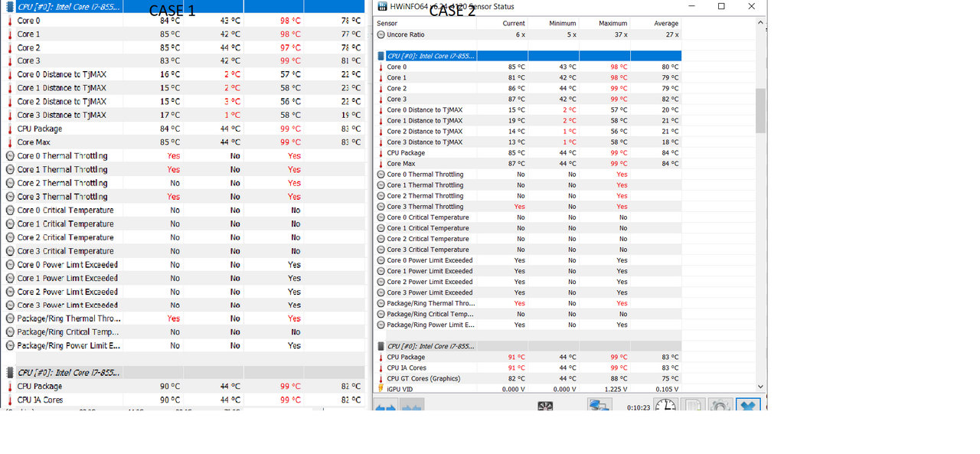Close the HWiNFO64 Sensor Status window
Screen dimensions: 980x454
(x=751, y=7)
